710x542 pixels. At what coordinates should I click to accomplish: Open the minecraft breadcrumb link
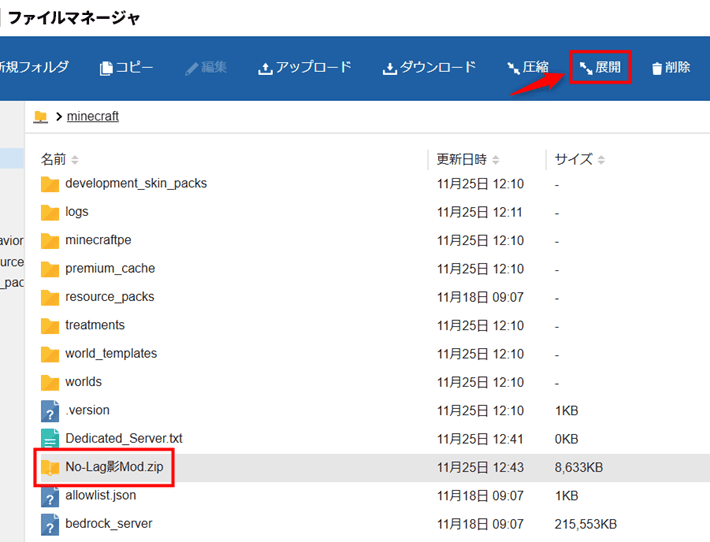[93, 117]
